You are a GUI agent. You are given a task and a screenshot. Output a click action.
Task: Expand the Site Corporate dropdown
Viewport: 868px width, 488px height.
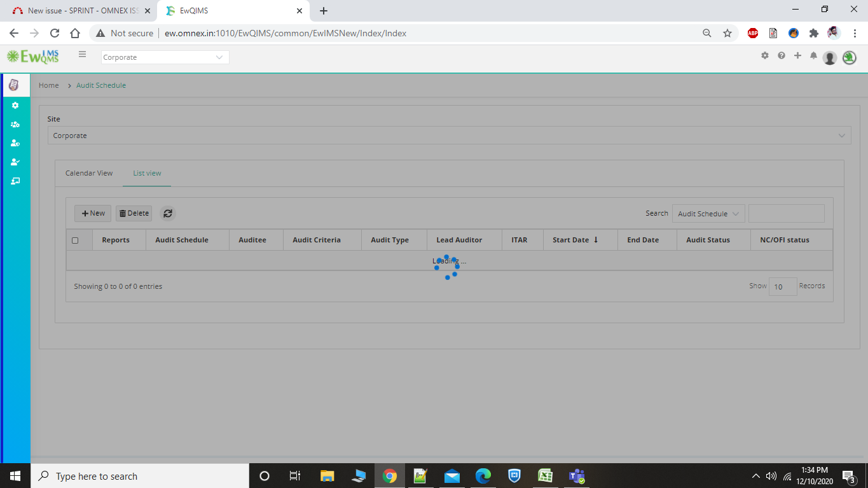point(449,136)
